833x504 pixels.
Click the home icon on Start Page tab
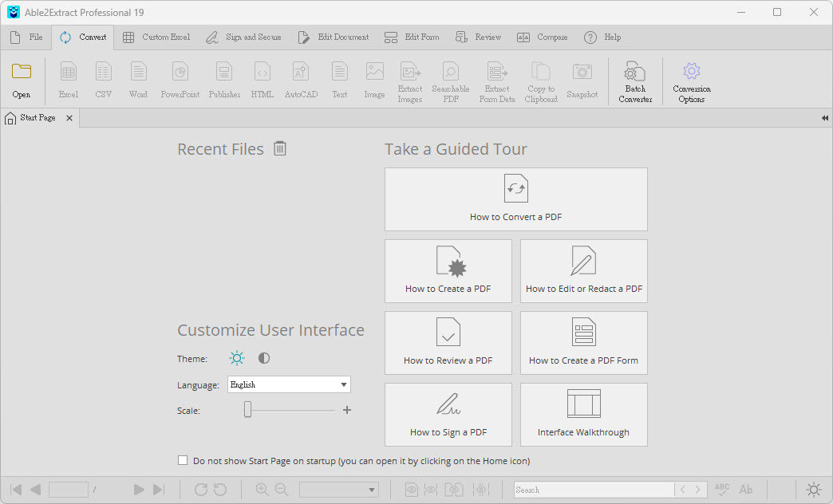(x=10, y=118)
